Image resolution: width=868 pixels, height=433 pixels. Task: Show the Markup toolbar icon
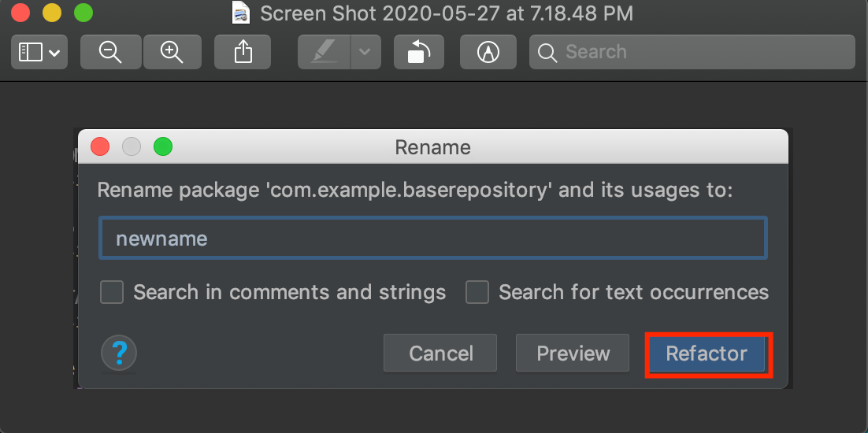coord(488,52)
